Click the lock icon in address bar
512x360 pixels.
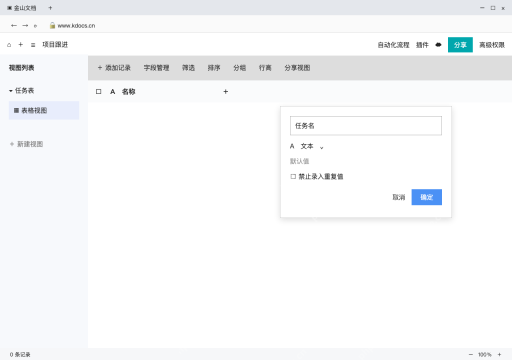point(52,25)
